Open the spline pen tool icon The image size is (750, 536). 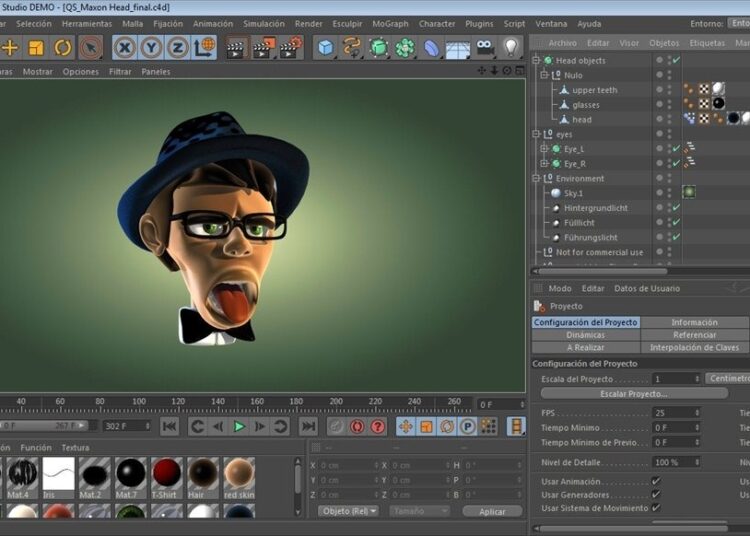[x=352, y=48]
